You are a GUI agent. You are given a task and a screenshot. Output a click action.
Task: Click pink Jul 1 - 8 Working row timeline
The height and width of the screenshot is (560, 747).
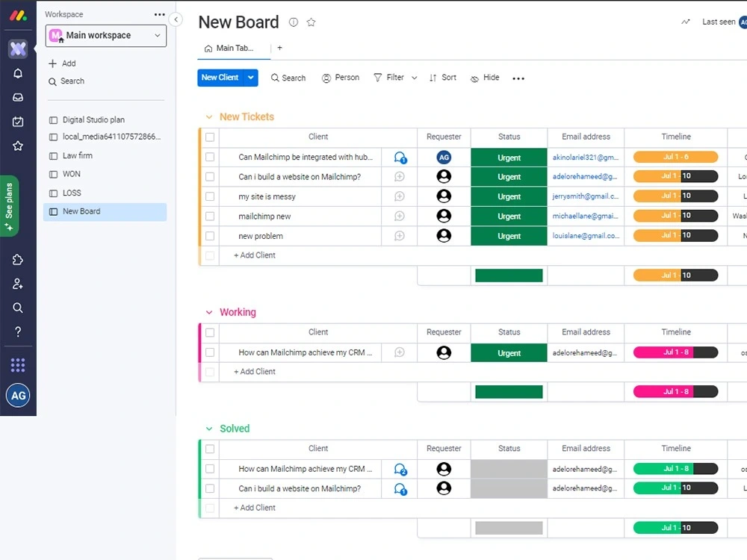(675, 352)
